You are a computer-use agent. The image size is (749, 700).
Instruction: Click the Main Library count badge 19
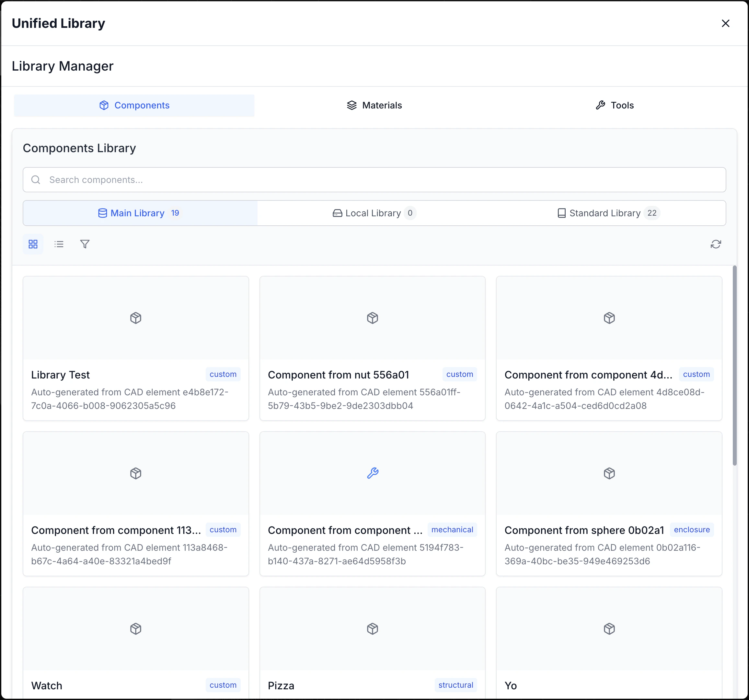pos(175,213)
